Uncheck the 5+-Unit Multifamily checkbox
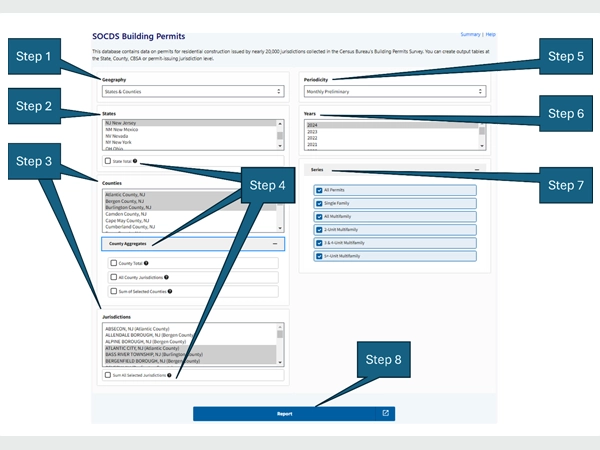This screenshot has height=450, width=600. (319, 256)
